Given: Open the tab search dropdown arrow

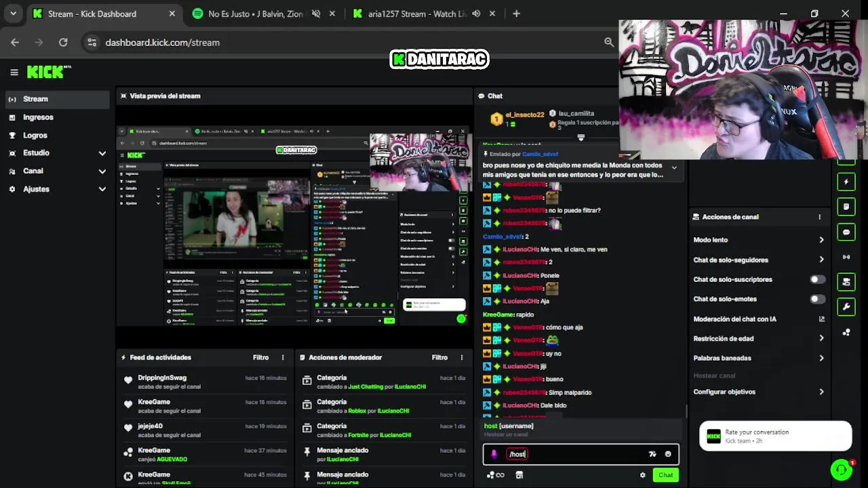Looking at the screenshot, I should [13, 14].
